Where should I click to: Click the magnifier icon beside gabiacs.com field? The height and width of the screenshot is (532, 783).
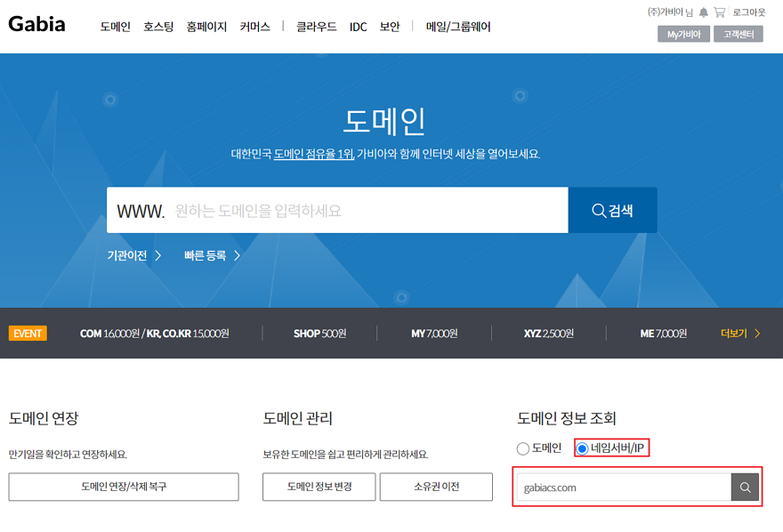pos(745,488)
